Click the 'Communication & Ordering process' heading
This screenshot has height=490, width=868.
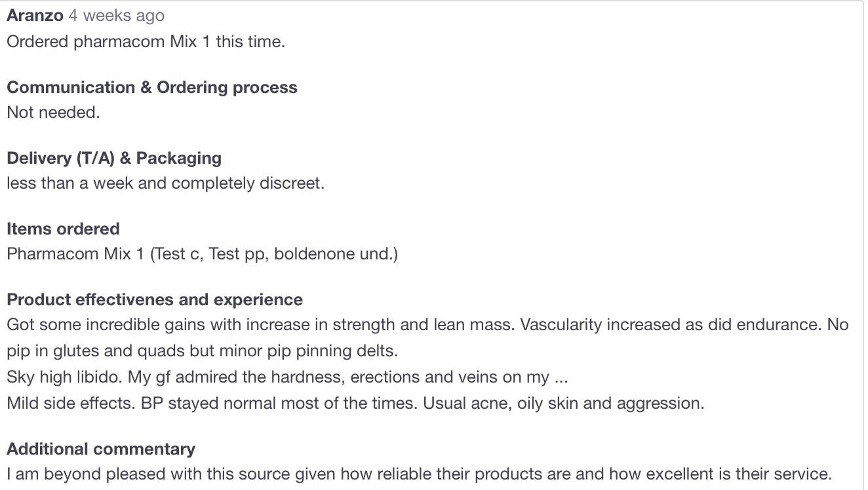point(151,87)
